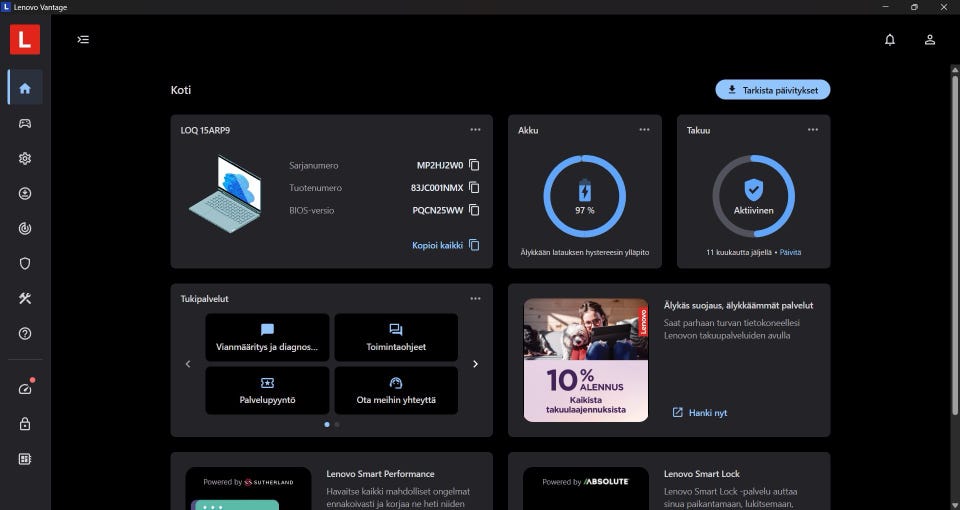
Task: Open the Smart Performance radar sidebar icon
Action: (x=25, y=228)
